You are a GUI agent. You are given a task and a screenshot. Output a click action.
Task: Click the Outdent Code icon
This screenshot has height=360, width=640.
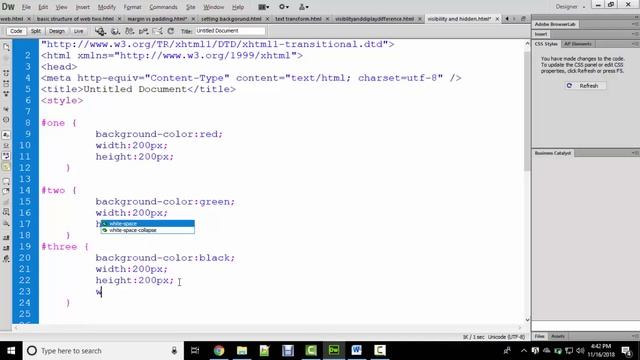(x=6, y=248)
